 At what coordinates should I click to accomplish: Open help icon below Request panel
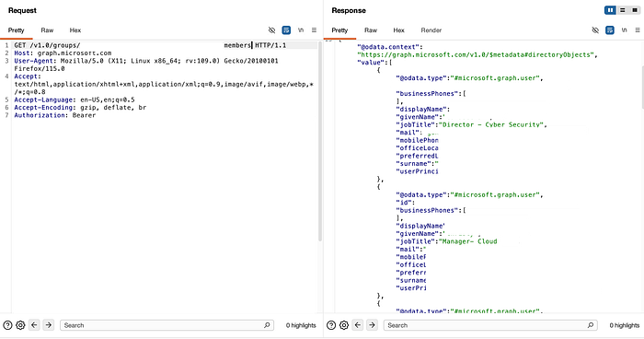click(7, 325)
